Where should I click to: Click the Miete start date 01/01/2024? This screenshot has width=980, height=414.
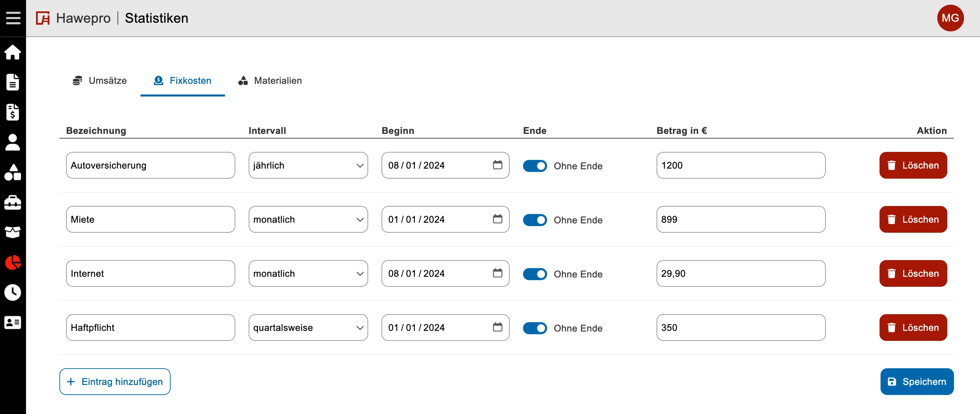416,219
